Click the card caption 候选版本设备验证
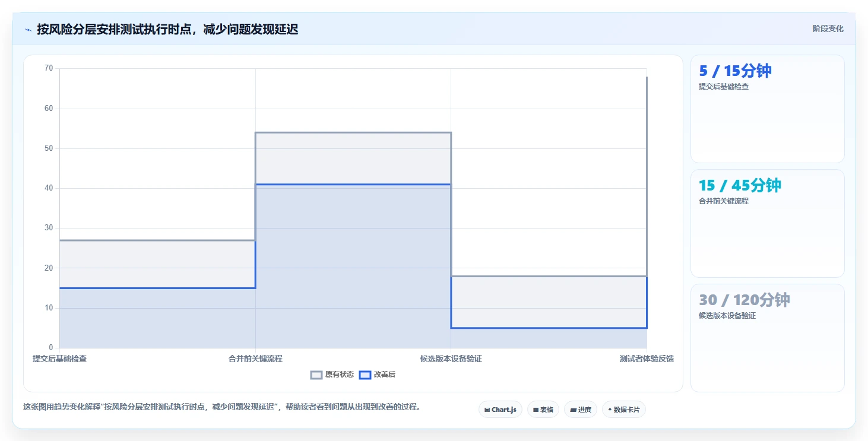 coord(727,316)
